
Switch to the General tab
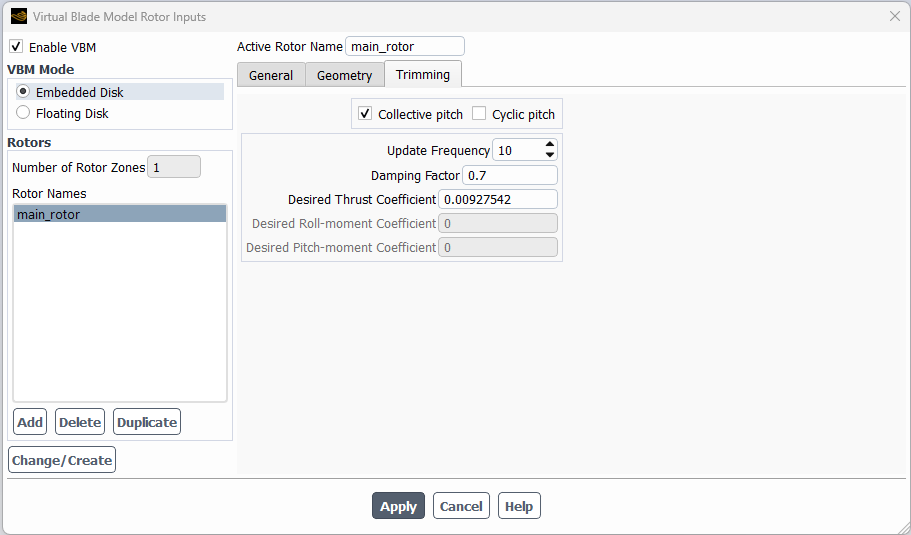pyautogui.click(x=271, y=76)
